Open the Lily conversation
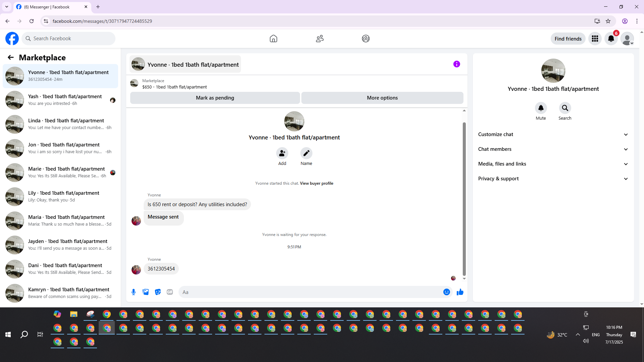The width and height of the screenshot is (644, 362). click(60, 196)
